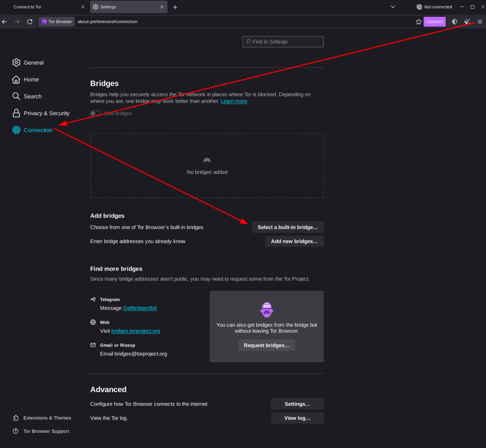486x448 pixels.
Task: Go back with the back arrow
Action: 5,22
